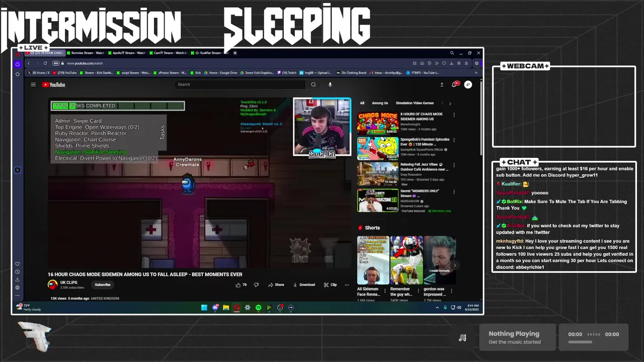Open options menu for SpongeBob video
This screenshot has width=644, height=362.
click(x=454, y=140)
